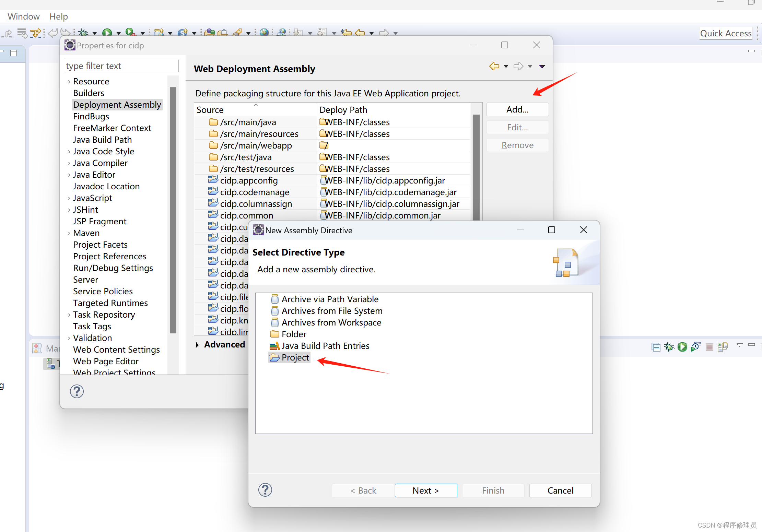Open dropdown beside the toolbar Run icon

coord(119,33)
